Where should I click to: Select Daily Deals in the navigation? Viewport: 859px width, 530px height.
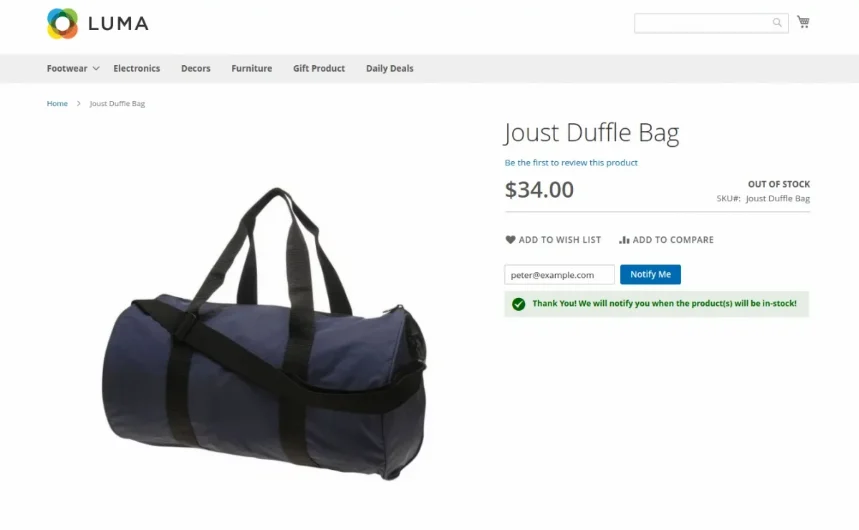pos(390,69)
